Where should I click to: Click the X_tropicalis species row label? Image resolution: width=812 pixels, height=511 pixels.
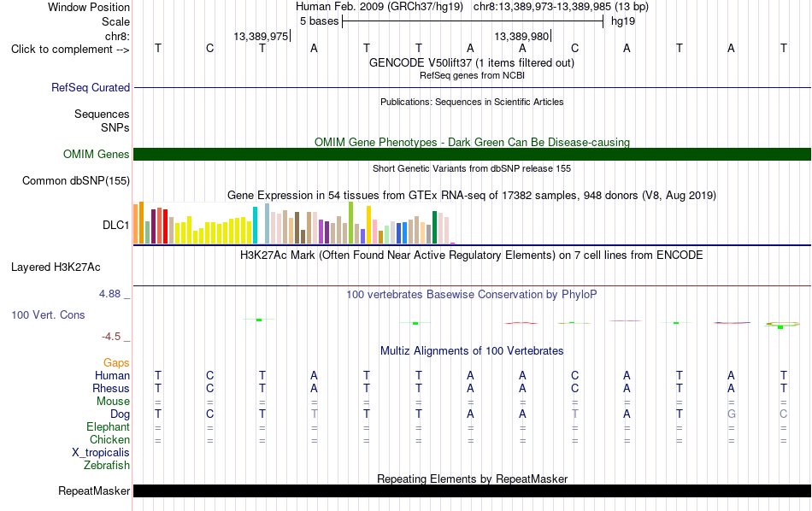click(101, 453)
